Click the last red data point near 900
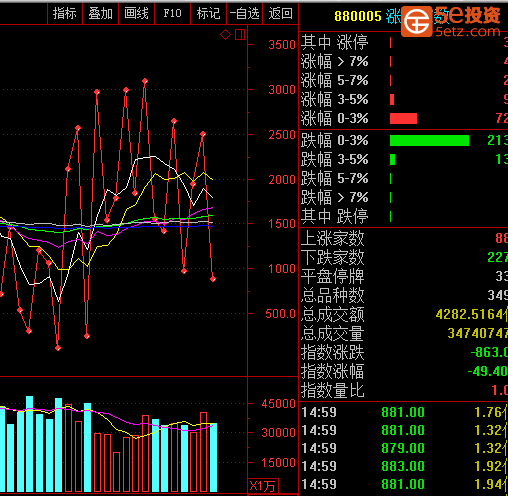 click(213, 279)
